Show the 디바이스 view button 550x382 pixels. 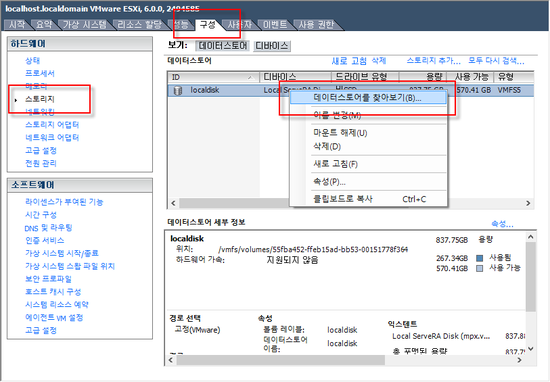point(271,46)
